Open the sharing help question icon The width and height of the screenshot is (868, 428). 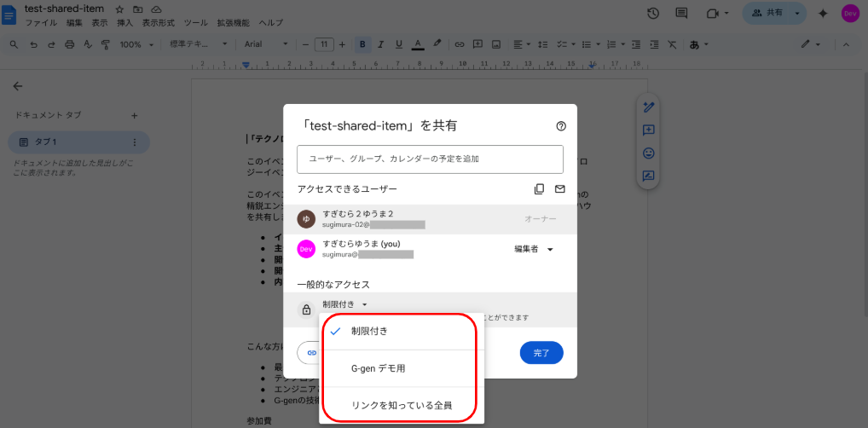(561, 126)
